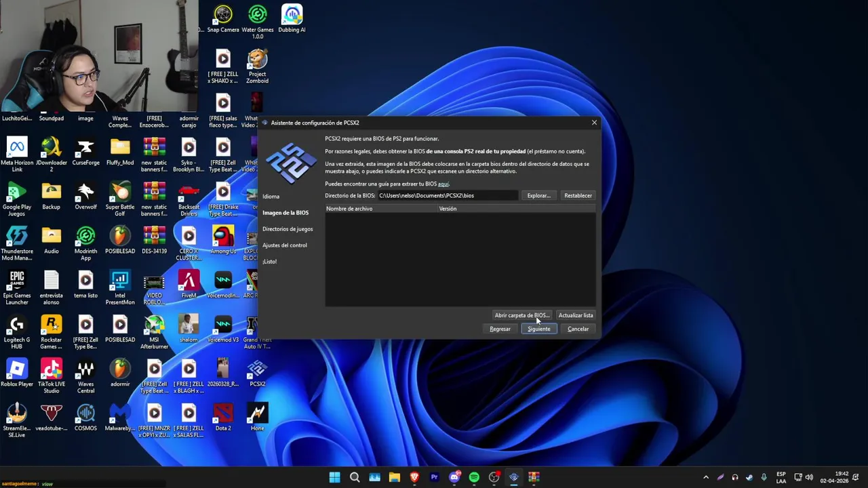Image resolution: width=868 pixels, height=488 pixels.
Task: Open TikTok LIVE Studio
Action: [x=52, y=376]
